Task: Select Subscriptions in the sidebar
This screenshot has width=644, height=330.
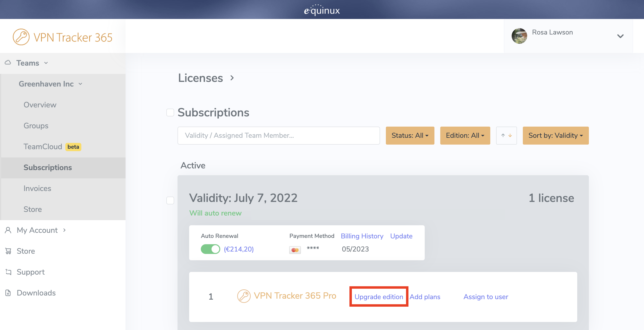Action: (48, 168)
